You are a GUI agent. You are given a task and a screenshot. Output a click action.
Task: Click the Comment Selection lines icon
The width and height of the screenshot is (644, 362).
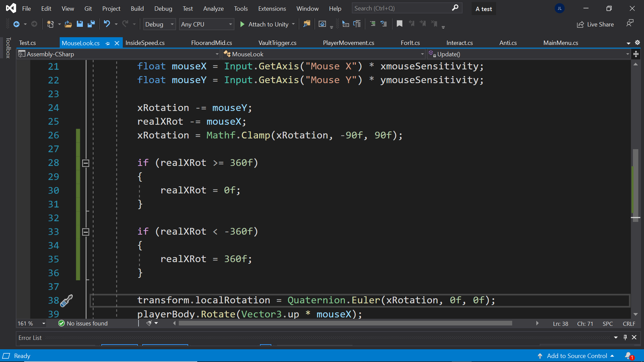(x=373, y=24)
